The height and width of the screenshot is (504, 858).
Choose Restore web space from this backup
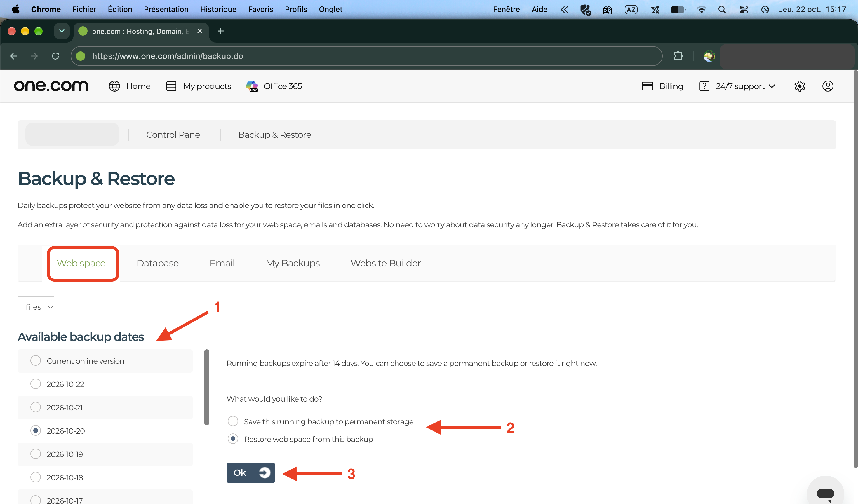click(233, 439)
